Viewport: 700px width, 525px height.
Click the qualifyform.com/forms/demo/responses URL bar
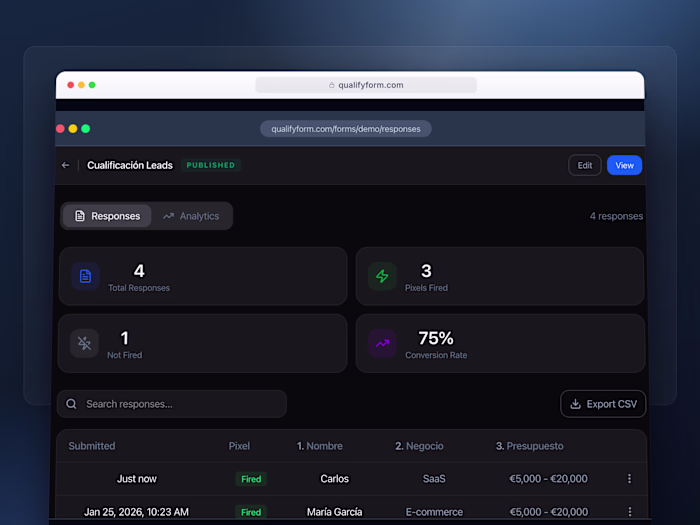pyautogui.click(x=346, y=129)
